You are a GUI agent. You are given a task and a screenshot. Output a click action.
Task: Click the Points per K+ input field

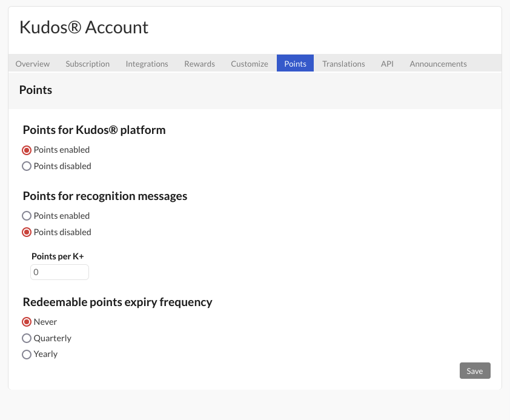59,272
